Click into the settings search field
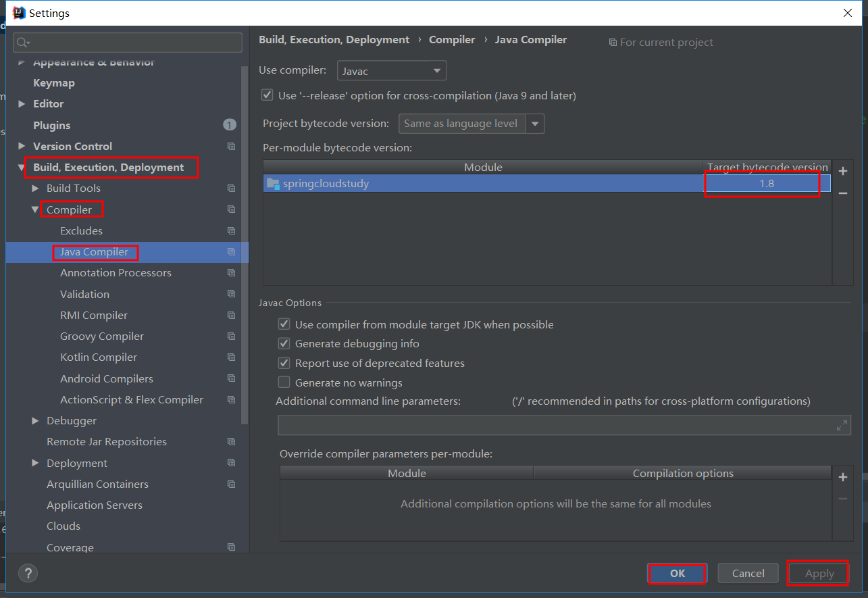 point(128,43)
